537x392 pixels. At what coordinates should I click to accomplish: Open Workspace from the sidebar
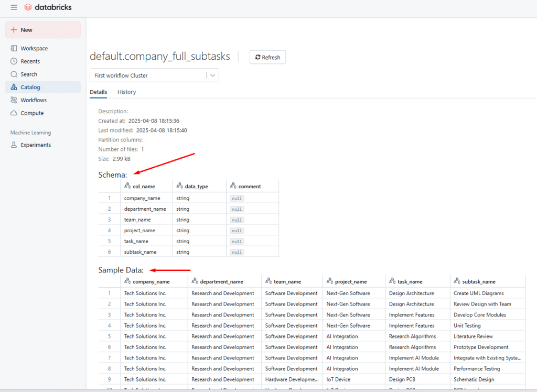(x=35, y=48)
